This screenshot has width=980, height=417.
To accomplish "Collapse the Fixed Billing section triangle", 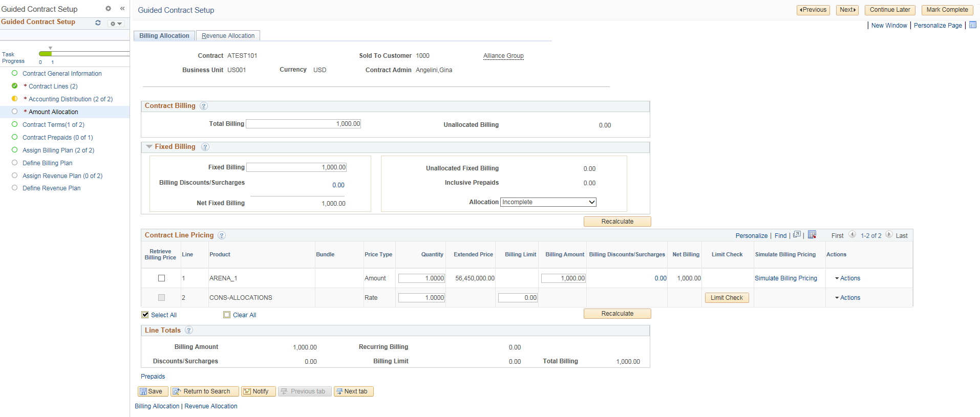I will (149, 147).
